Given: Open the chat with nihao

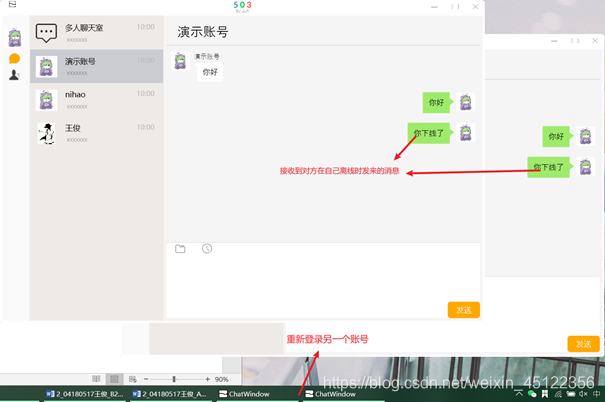Looking at the screenshot, I should pos(96,100).
